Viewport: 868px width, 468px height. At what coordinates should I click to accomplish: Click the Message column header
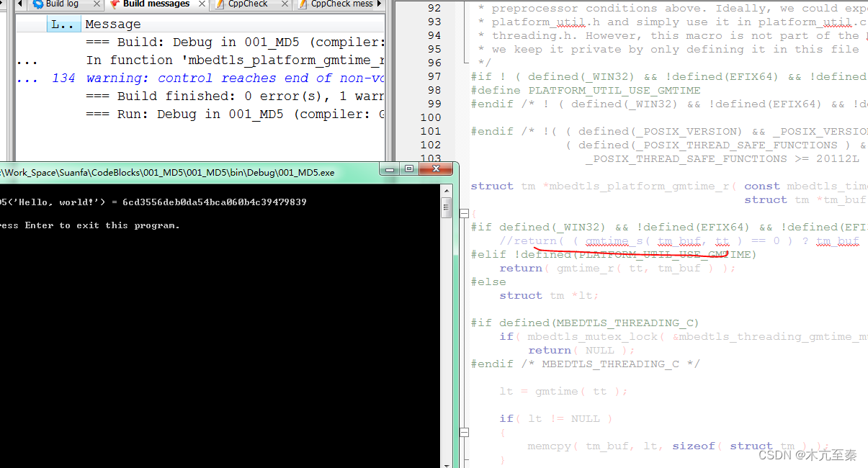point(112,24)
